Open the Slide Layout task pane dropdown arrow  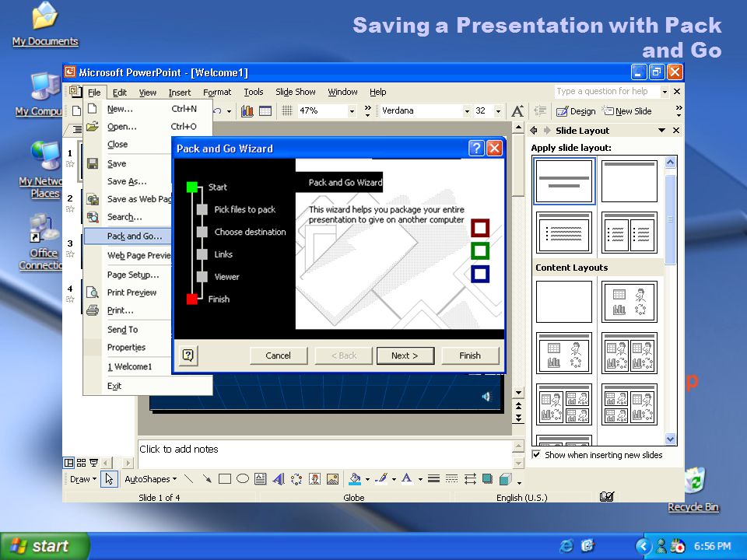tap(661, 130)
